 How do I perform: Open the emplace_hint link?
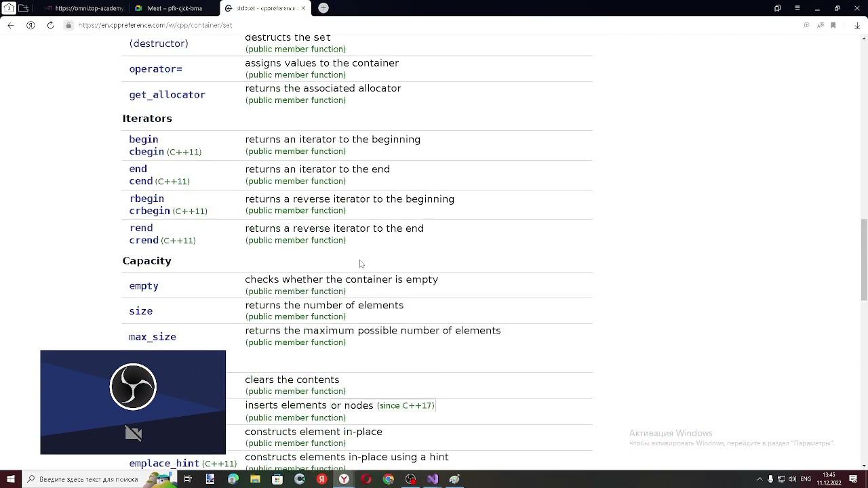164,464
